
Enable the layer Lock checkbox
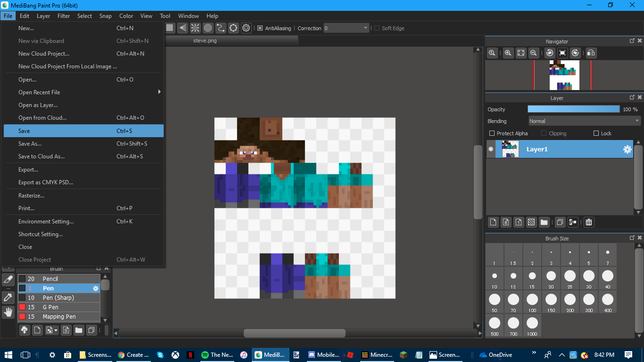pyautogui.click(x=596, y=133)
